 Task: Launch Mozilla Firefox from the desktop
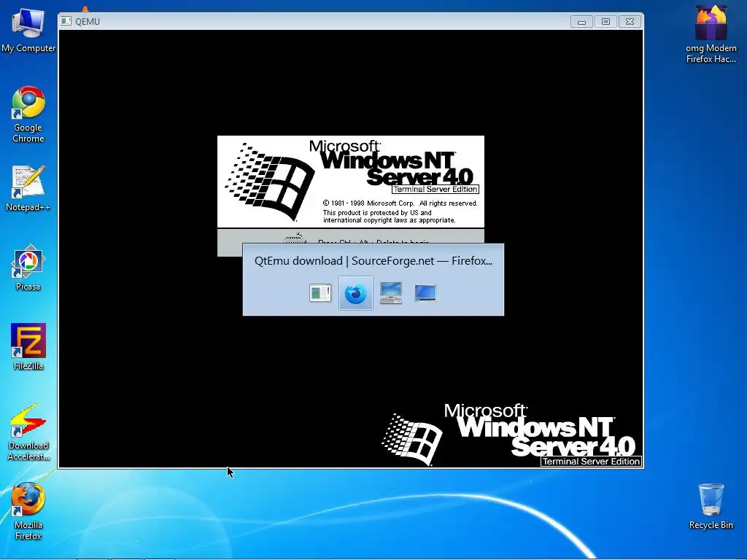[x=28, y=511]
